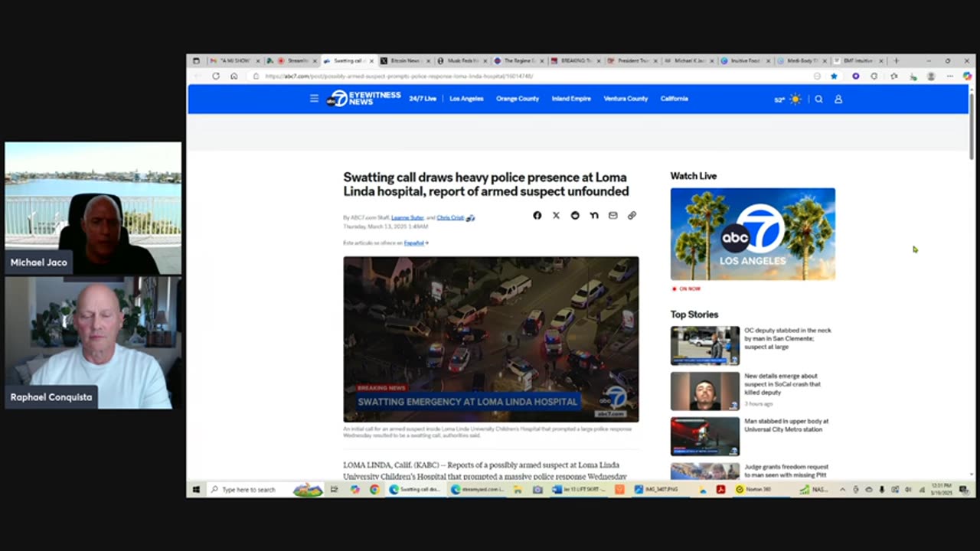Screen dimensions: 980x551
Task: Select the Swatting call article headline
Action: tap(486, 184)
